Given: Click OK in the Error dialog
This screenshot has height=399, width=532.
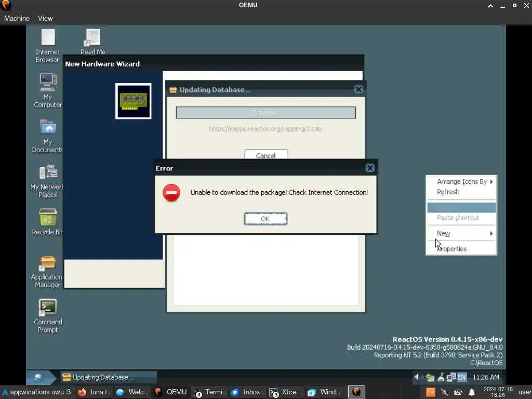Looking at the screenshot, I should (265, 219).
